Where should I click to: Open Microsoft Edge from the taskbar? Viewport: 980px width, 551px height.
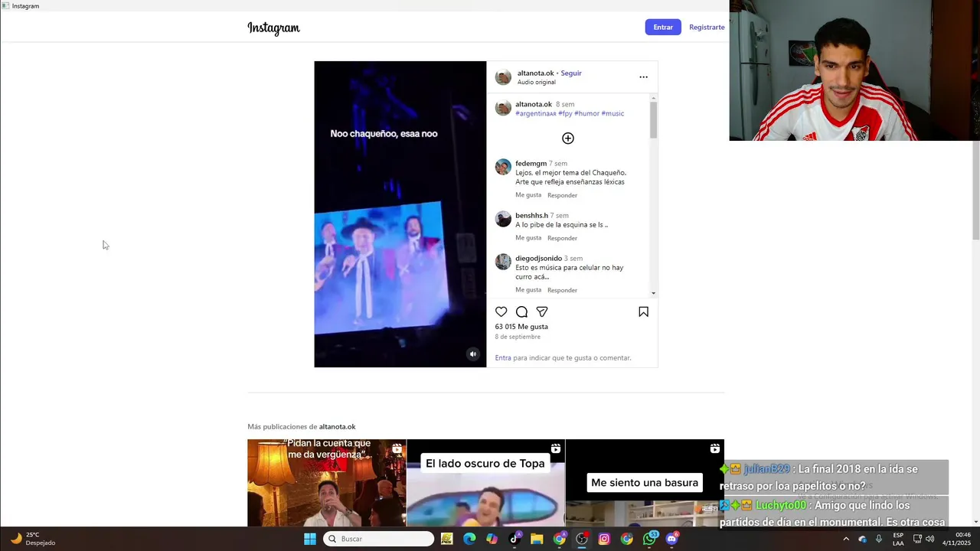coord(469,539)
